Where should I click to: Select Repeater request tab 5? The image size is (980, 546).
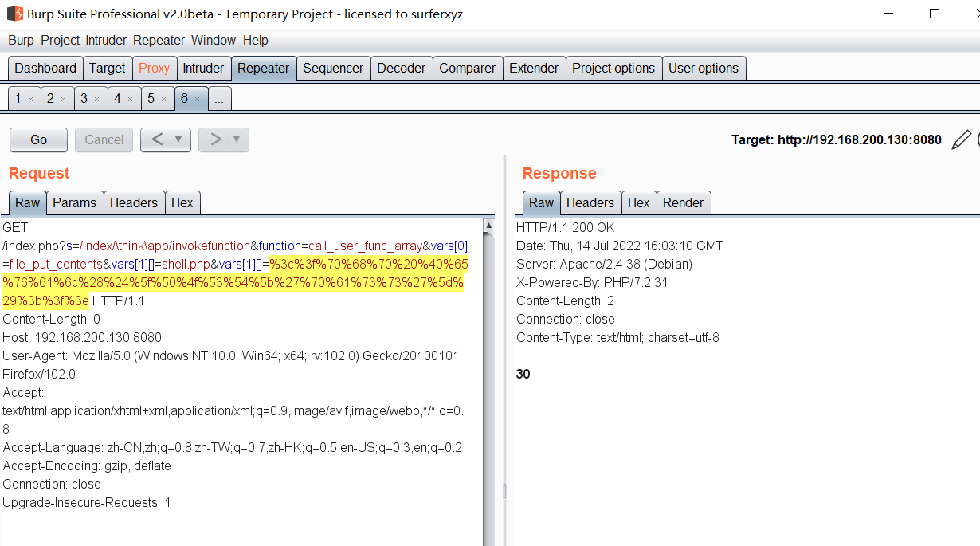[151, 99]
